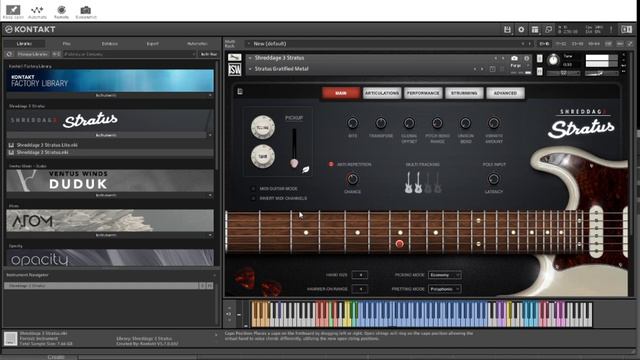Expand Ventus Winds Duduk Instruments bar
This screenshot has width=640, height=360.
coord(109,195)
